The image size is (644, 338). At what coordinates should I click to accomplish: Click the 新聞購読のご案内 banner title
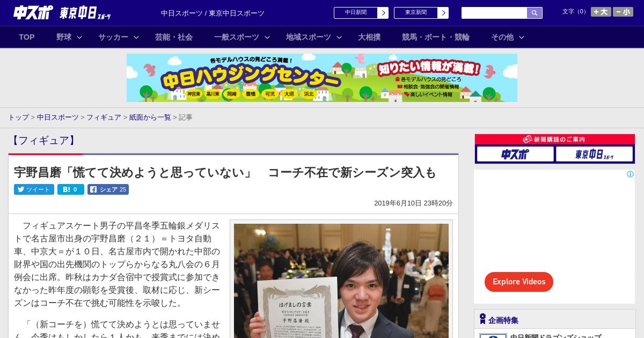[559, 139]
